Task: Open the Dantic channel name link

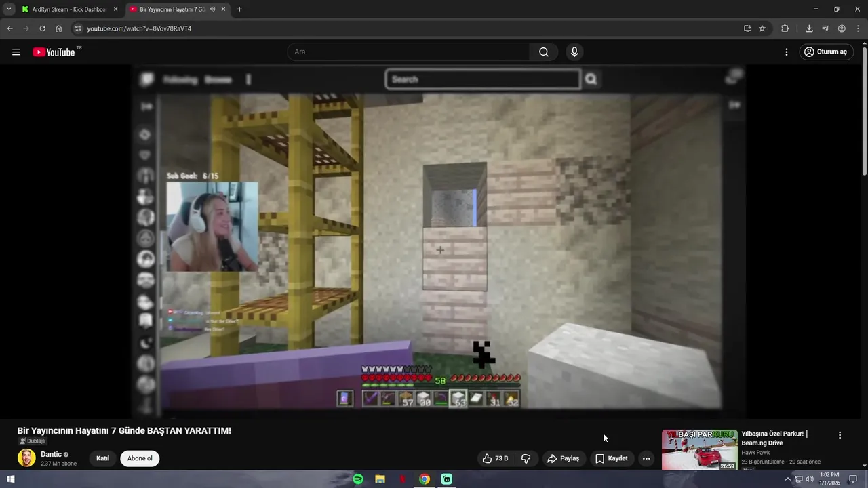Action: coord(51,454)
